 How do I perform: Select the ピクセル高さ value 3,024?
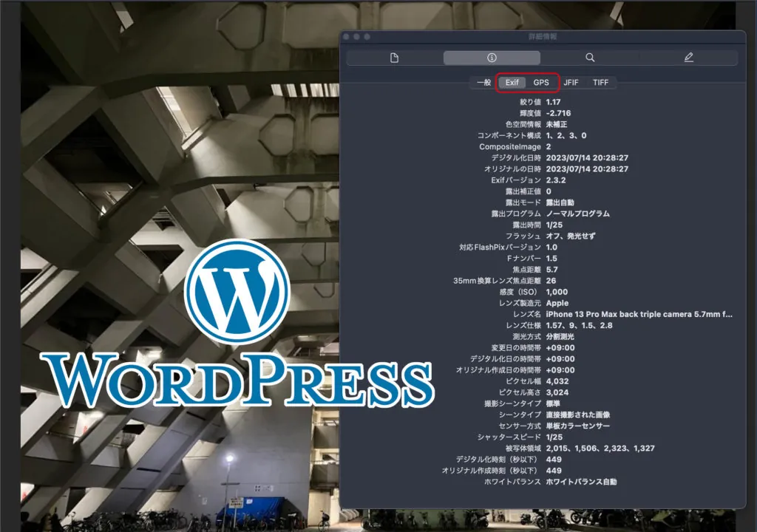557,392
